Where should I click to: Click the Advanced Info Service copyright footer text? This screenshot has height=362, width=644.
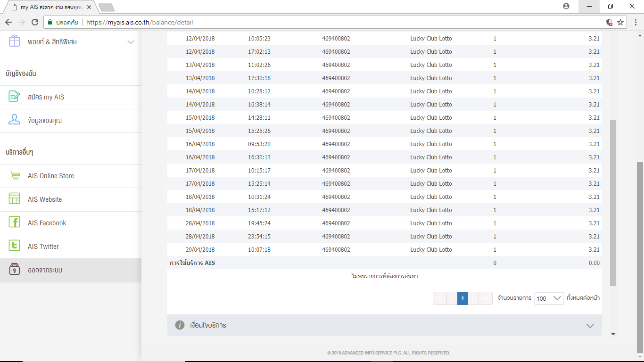(x=388, y=353)
